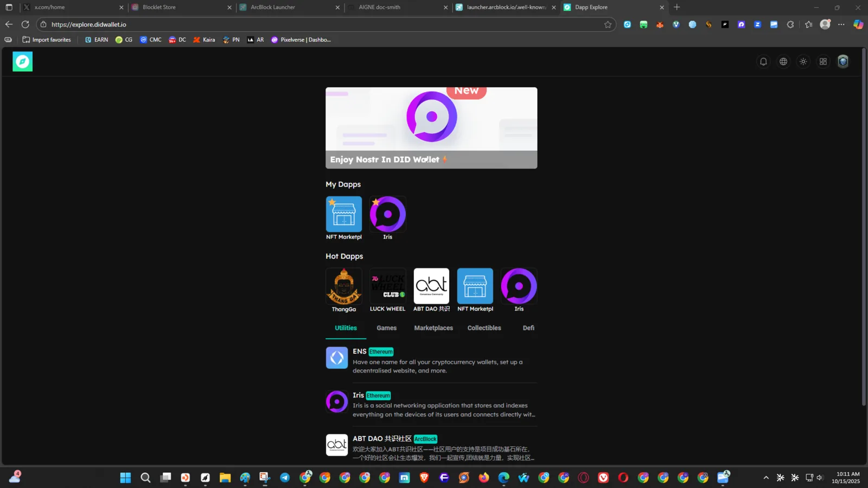Open the Windows Start menu
868x488 pixels.
(125, 478)
